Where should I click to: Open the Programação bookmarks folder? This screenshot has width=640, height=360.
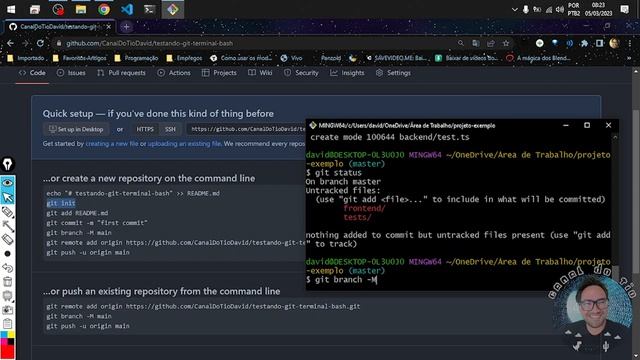point(136,58)
